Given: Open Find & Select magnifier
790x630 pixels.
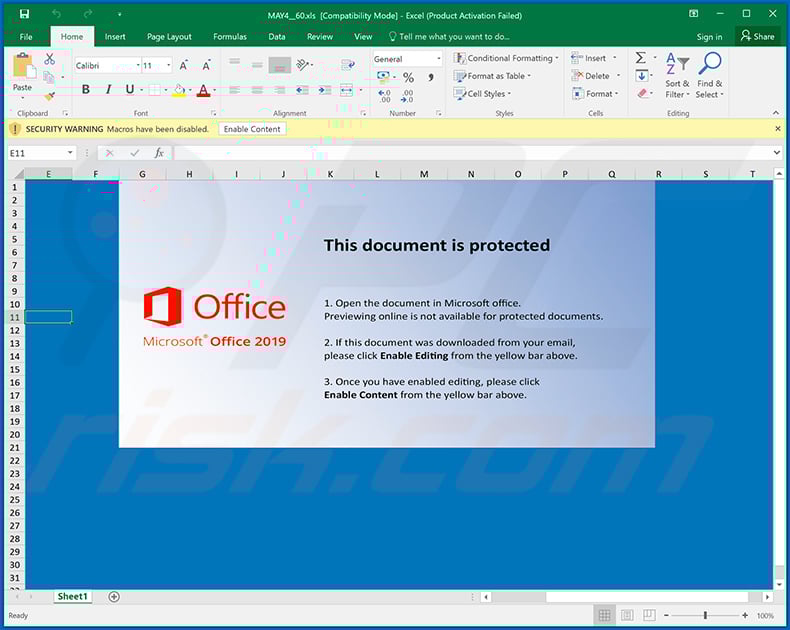Looking at the screenshot, I should tap(709, 76).
